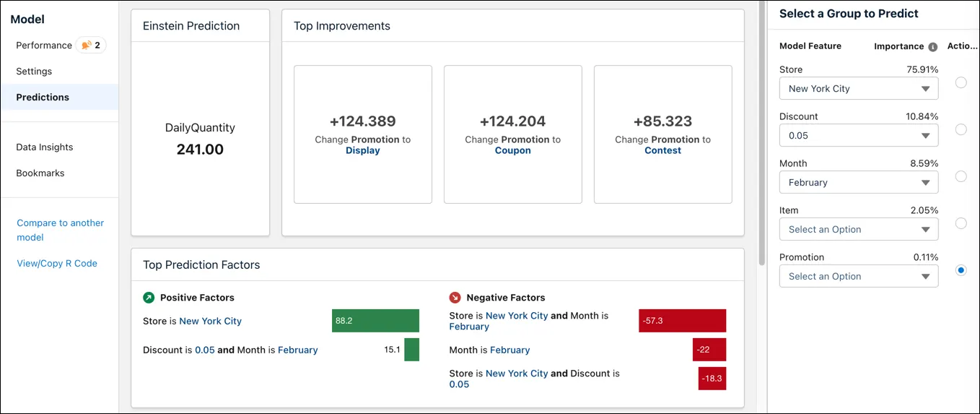Click Compare to another model link
This screenshot has width=980, height=414.
[61, 230]
